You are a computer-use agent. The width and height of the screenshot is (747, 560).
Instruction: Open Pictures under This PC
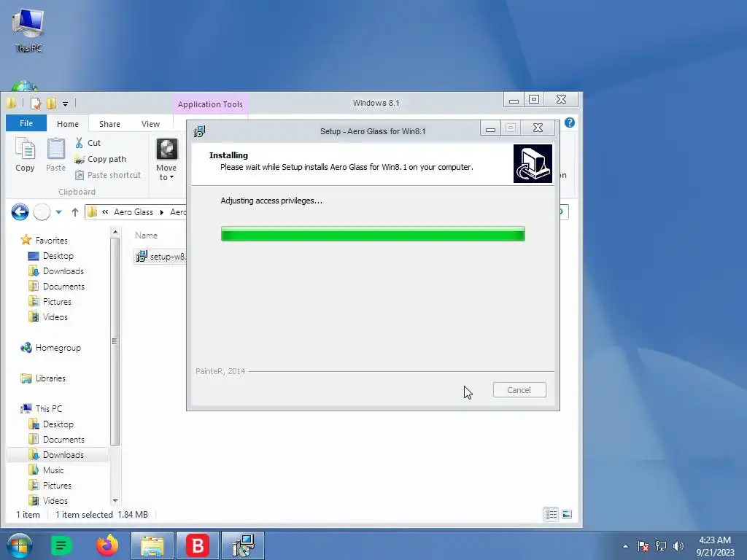click(50, 485)
